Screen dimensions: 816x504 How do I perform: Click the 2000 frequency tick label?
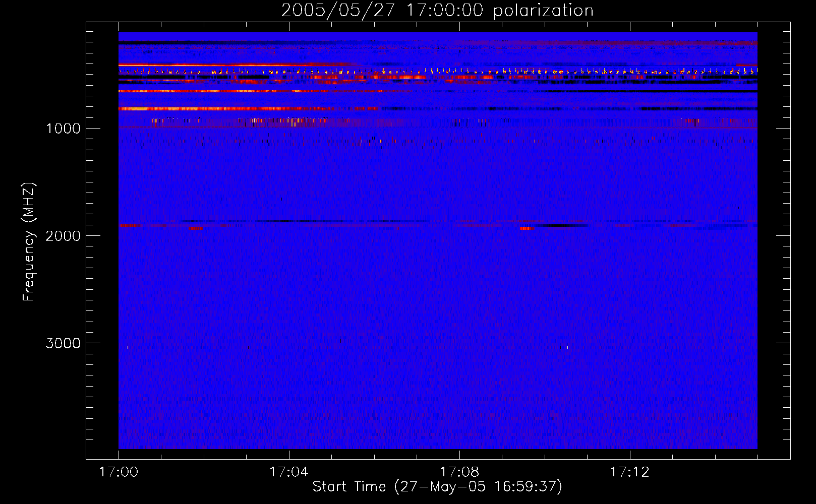pos(63,236)
